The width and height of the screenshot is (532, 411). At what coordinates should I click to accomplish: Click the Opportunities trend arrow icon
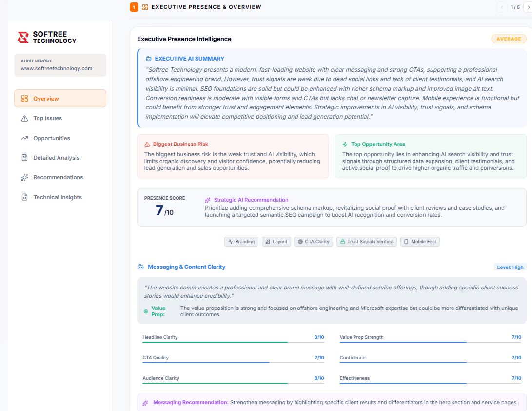tap(24, 138)
